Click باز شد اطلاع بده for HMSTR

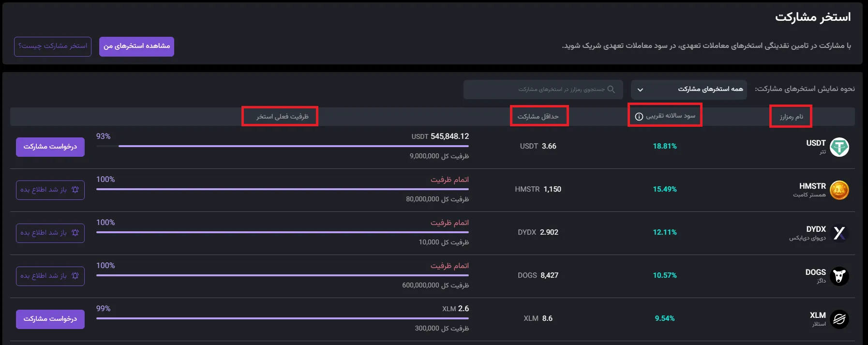tap(50, 190)
